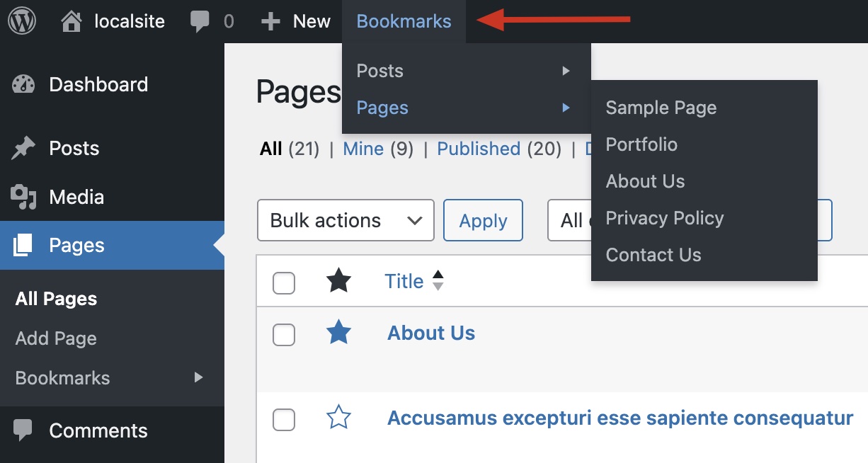868x463 pixels.
Task: Unbookmark About Us with filled star
Action: tap(338, 333)
